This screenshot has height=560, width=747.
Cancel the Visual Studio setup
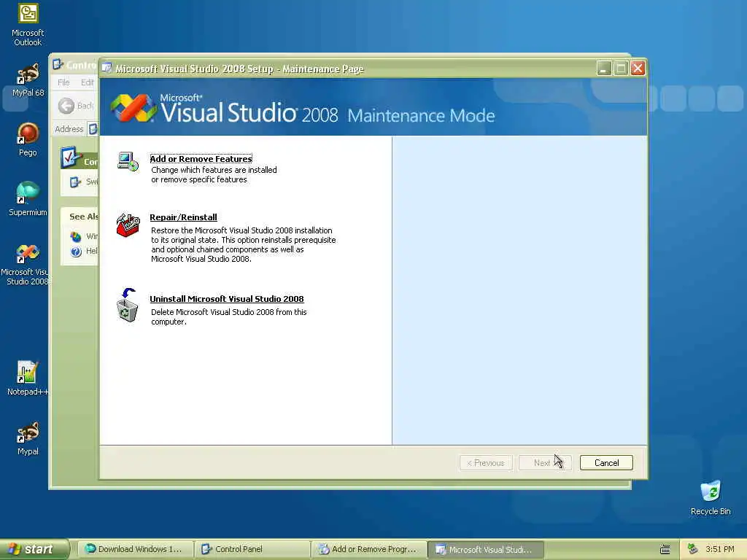[x=606, y=463]
